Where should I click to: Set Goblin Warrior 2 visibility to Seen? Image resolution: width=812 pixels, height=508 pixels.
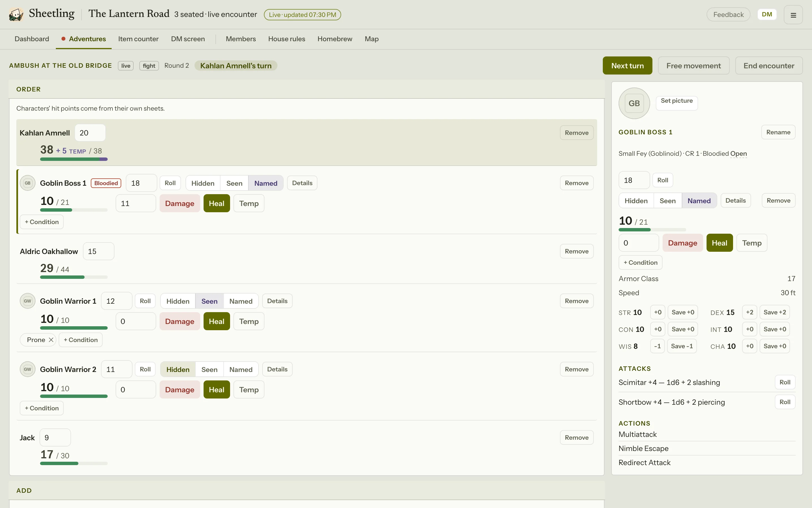(209, 369)
